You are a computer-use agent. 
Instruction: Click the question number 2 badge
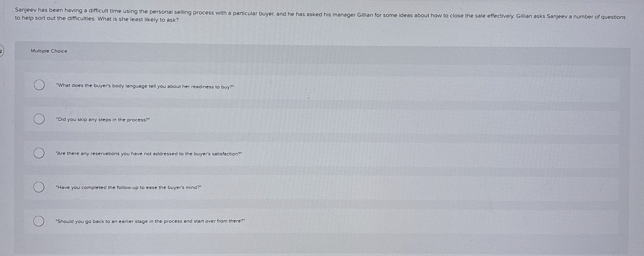click(x=1, y=51)
